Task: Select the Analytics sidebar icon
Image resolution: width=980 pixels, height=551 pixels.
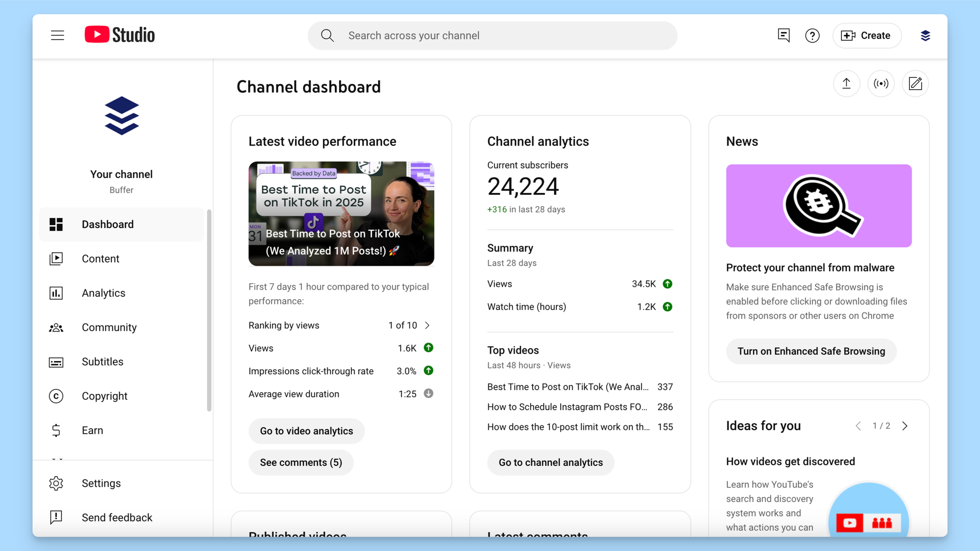Action: (x=56, y=293)
